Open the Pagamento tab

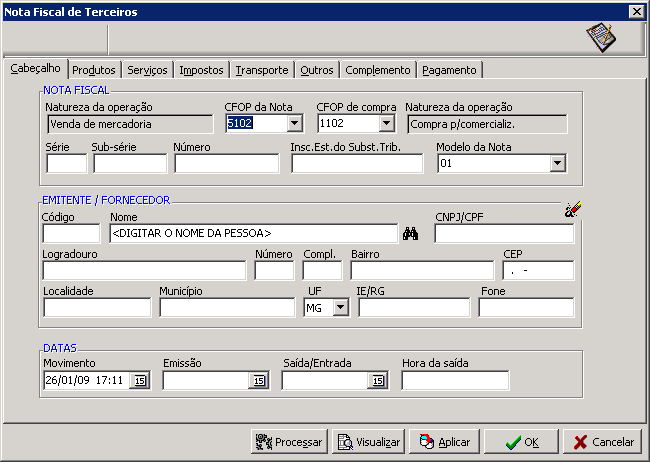[450, 70]
